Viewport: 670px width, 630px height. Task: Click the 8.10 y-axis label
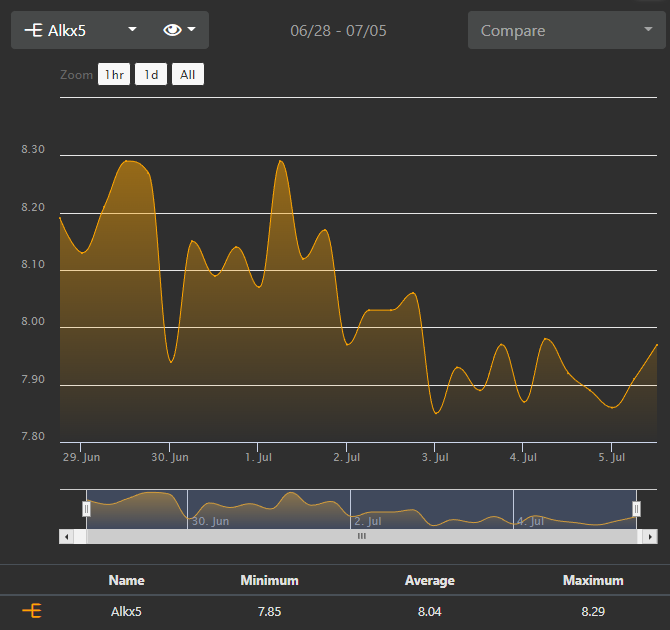tap(33, 264)
